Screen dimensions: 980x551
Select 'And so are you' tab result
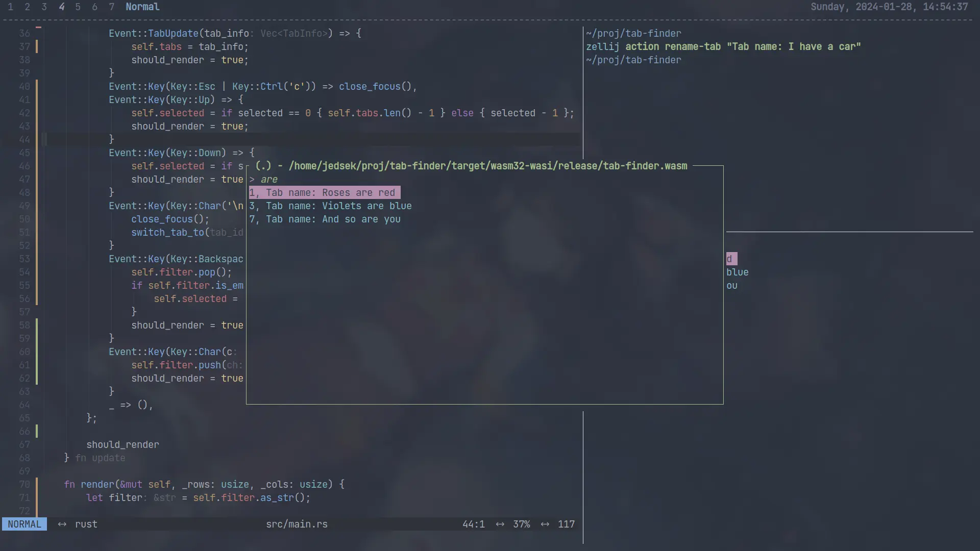point(325,219)
